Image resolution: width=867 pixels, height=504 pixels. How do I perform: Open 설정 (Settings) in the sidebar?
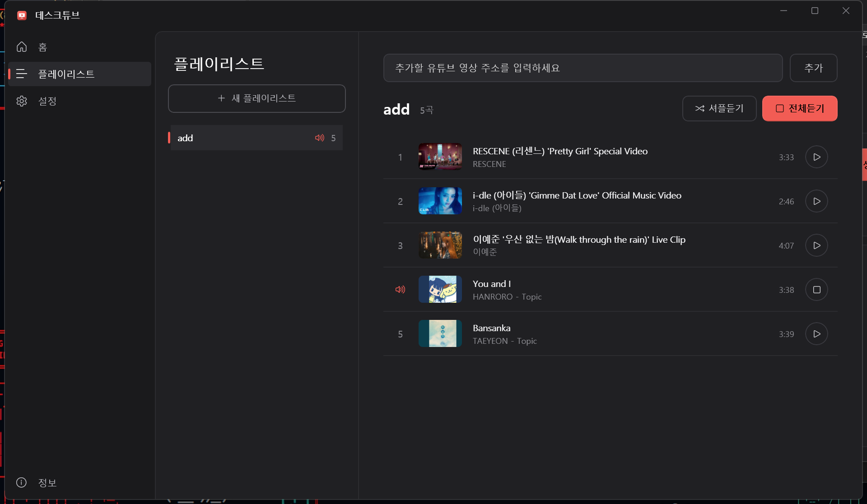[79, 101]
